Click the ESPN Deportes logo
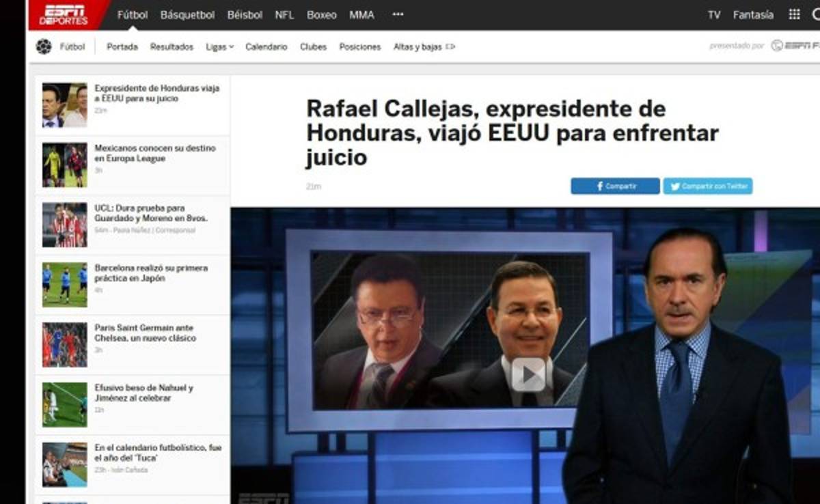820x504 pixels. tap(65, 14)
